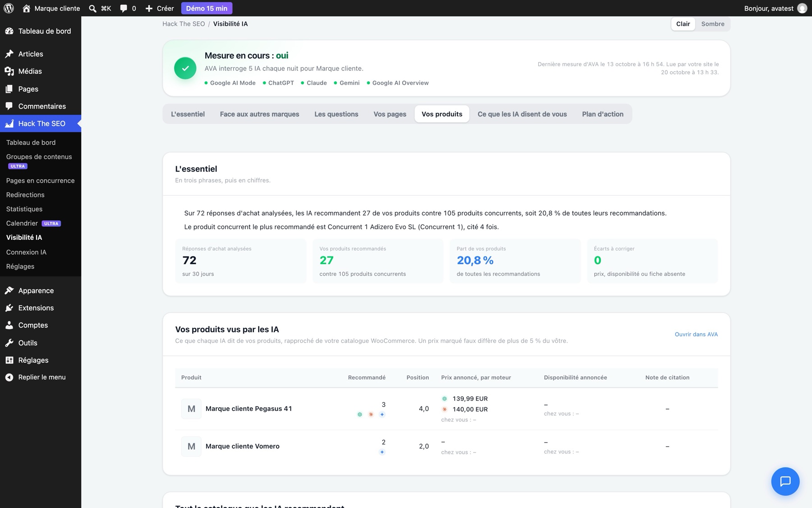Open the Statistiques submenu item
The height and width of the screenshot is (508, 812).
(41, 209)
